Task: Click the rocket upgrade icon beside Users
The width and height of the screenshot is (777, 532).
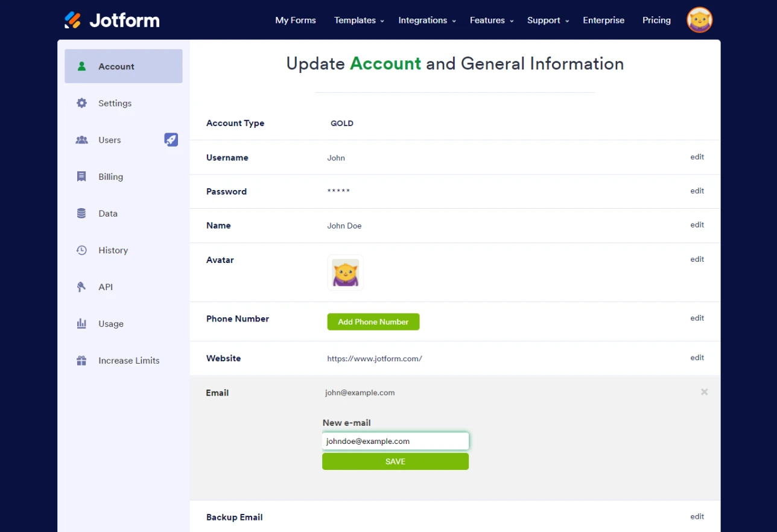Action: (x=171, y=140)
